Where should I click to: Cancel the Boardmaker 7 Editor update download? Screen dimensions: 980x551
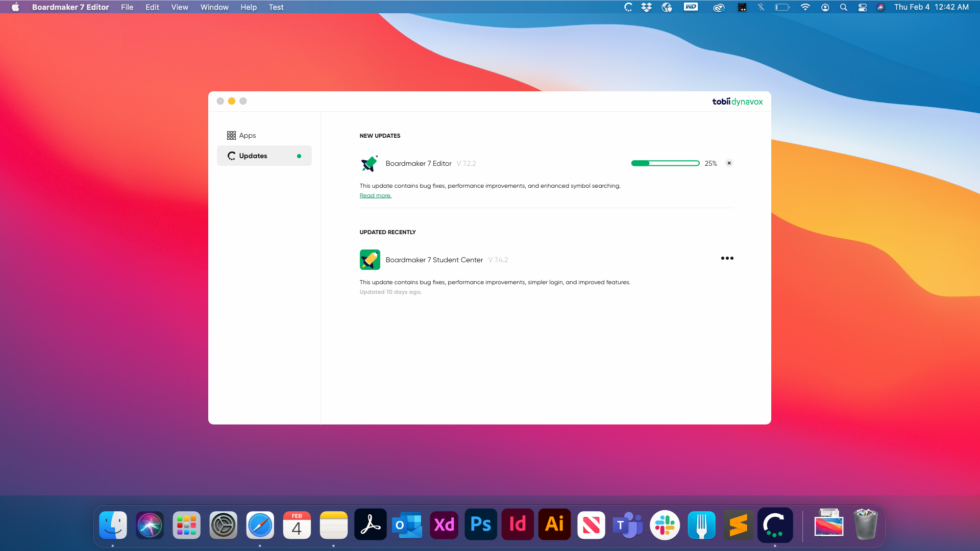[x=729, y=163]
